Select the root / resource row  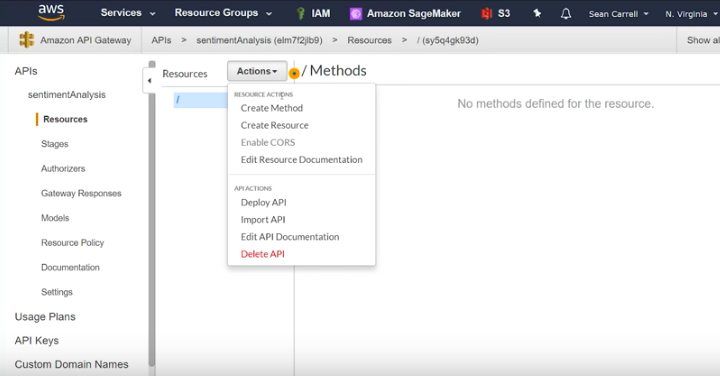(x=201, y=100)
